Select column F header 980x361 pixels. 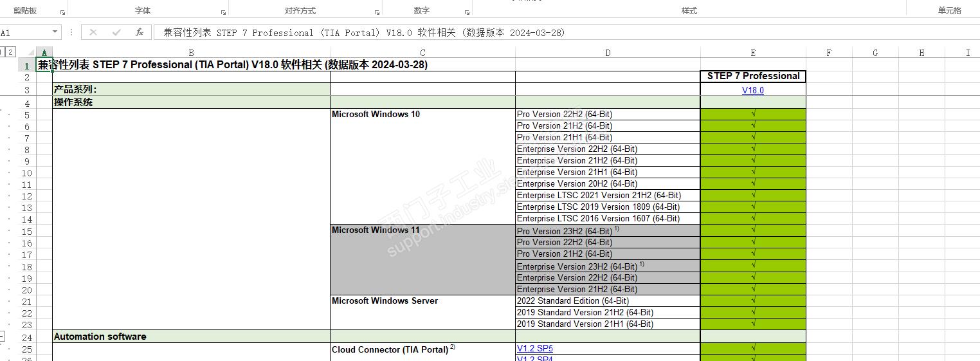click(x=829, y=53)
